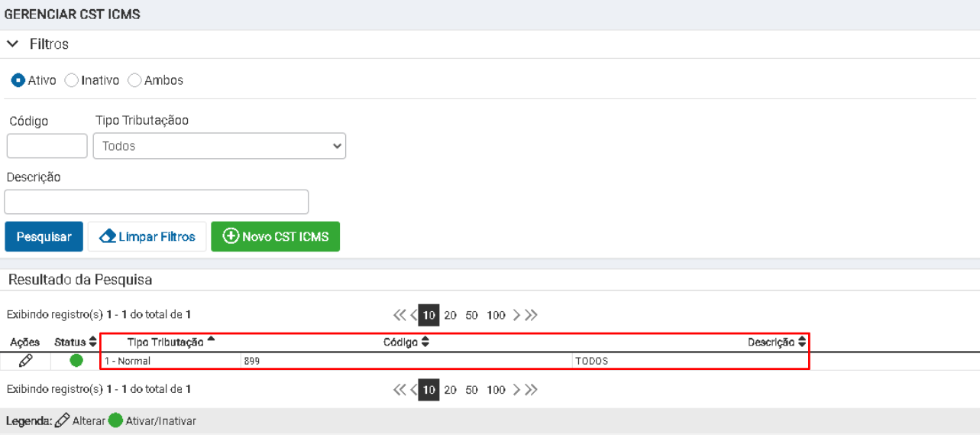Select the Ativo radio button
This screenshot has height=435, width=980.
(18, 80)
